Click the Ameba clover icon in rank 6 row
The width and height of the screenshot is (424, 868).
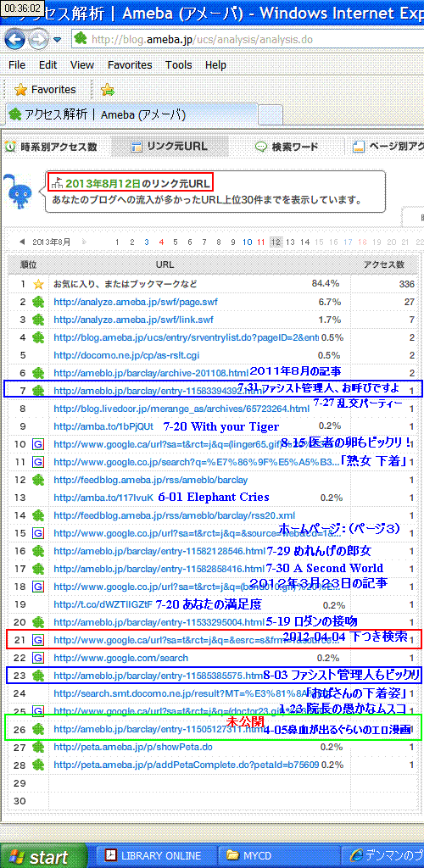pos(38,373)
